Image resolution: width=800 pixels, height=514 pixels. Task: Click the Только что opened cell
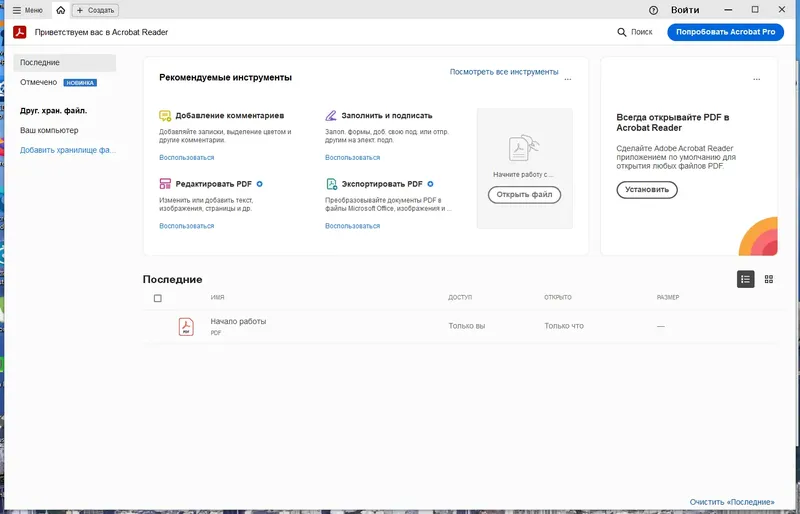564,326
